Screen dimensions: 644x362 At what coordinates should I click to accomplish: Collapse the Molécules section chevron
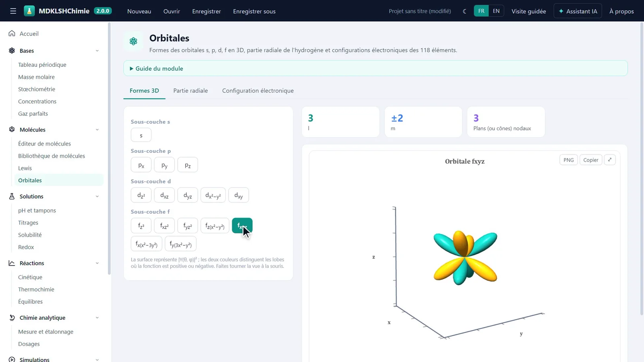tap(97, 130)
